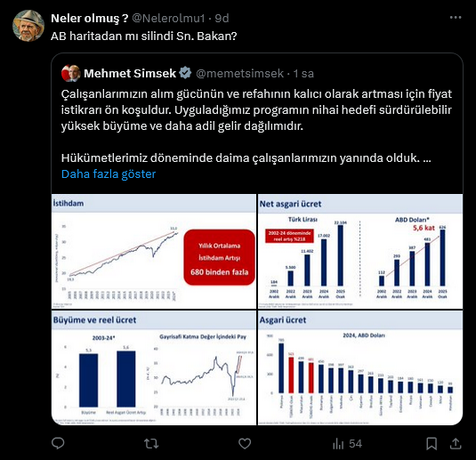Like the tweet with heart icon
The image size is (476, 460).
click(x=245, y=444)
